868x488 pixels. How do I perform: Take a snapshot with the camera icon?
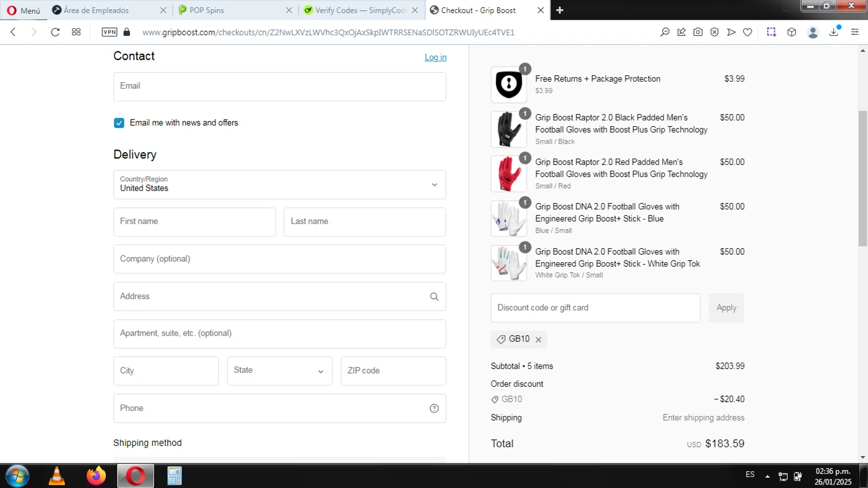click(x=698, y=32)
